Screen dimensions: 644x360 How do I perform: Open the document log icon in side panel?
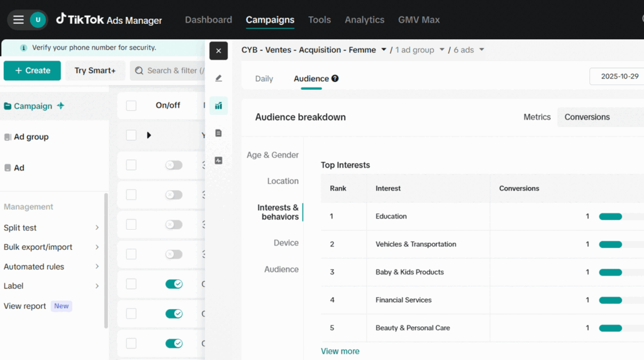click(x=218, y=133)
